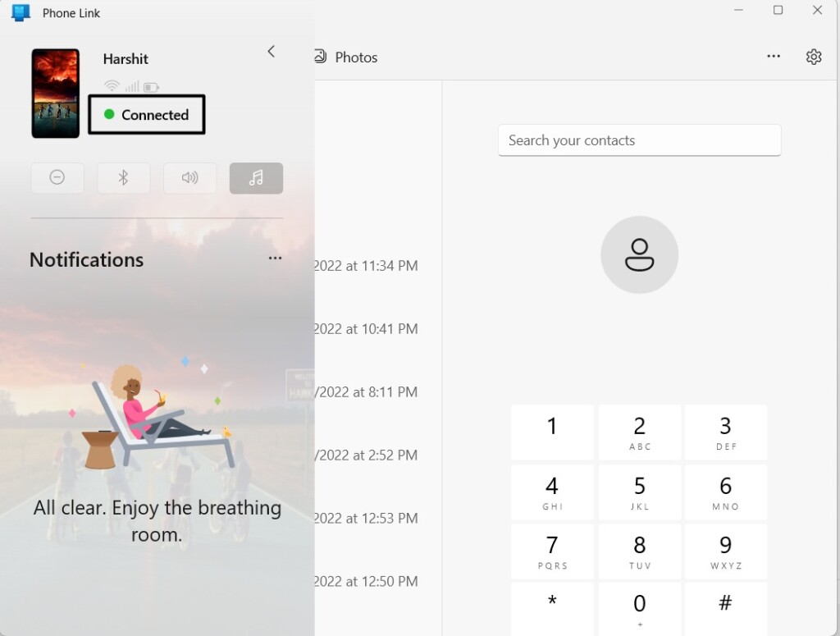
Task: Toggle phone Bluetooth button
Action: (x=124, y=177)
